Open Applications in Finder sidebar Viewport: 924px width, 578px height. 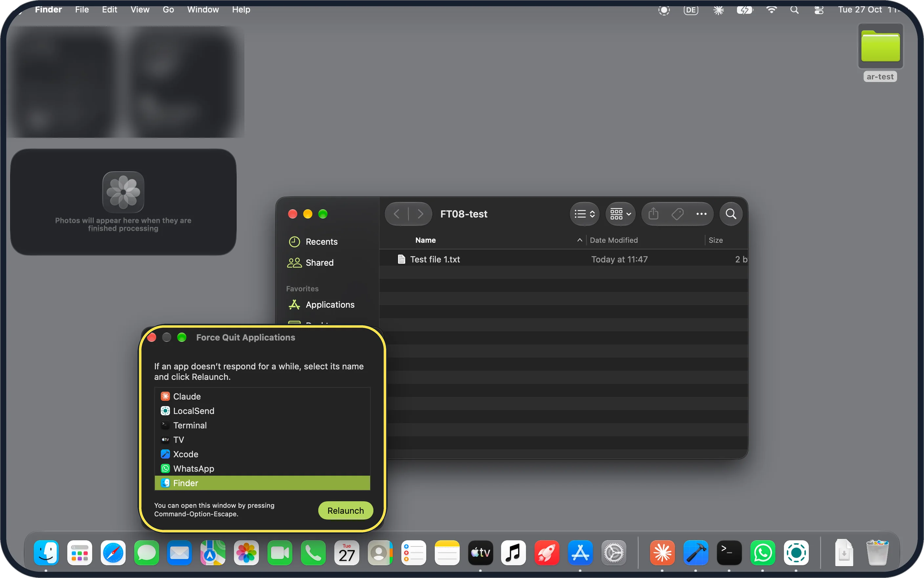pos(321,305)
